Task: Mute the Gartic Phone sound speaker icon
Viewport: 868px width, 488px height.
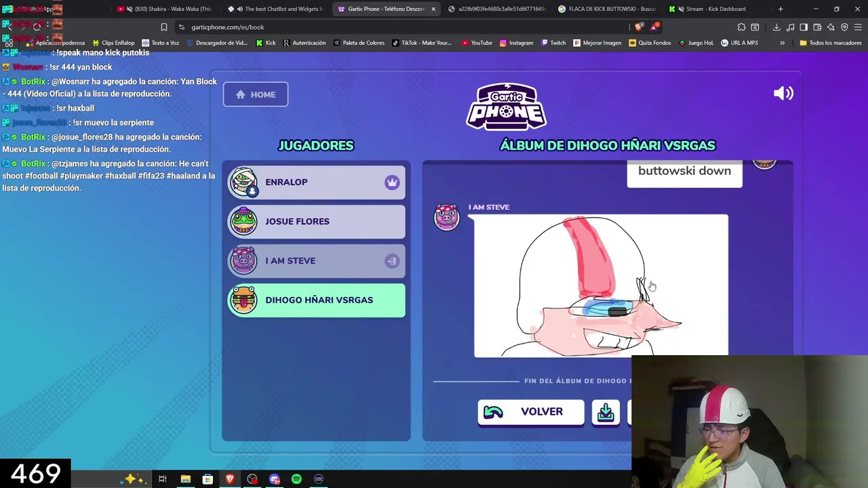Action: pos(783,94)
